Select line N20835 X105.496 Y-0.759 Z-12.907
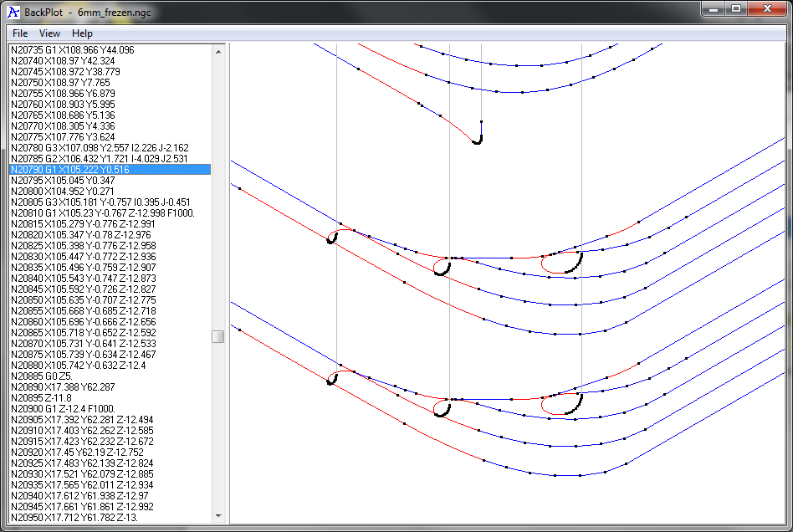Image resolution: width=793 pixels, height=532 pixels. (x=110, y=268)
